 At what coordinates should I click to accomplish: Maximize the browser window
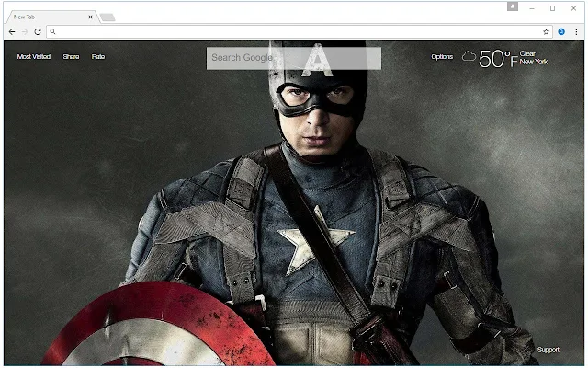552,8
